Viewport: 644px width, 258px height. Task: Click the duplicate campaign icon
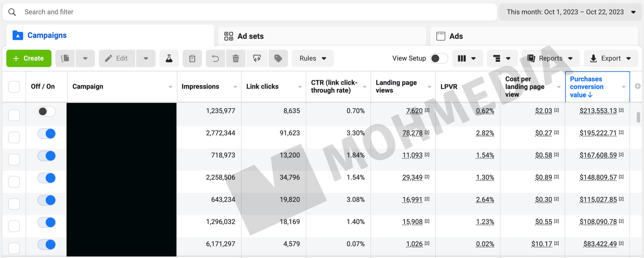coord(65,58)
